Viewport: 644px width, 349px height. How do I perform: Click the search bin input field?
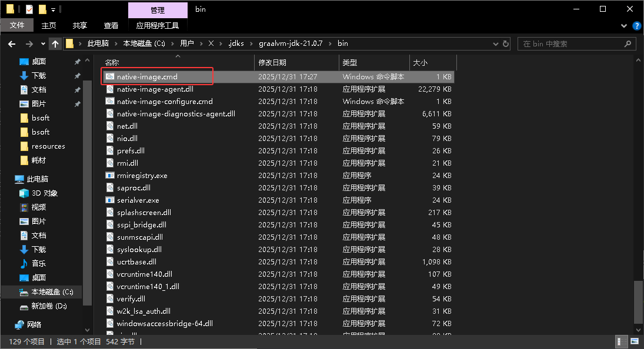(x=571, y=44)
